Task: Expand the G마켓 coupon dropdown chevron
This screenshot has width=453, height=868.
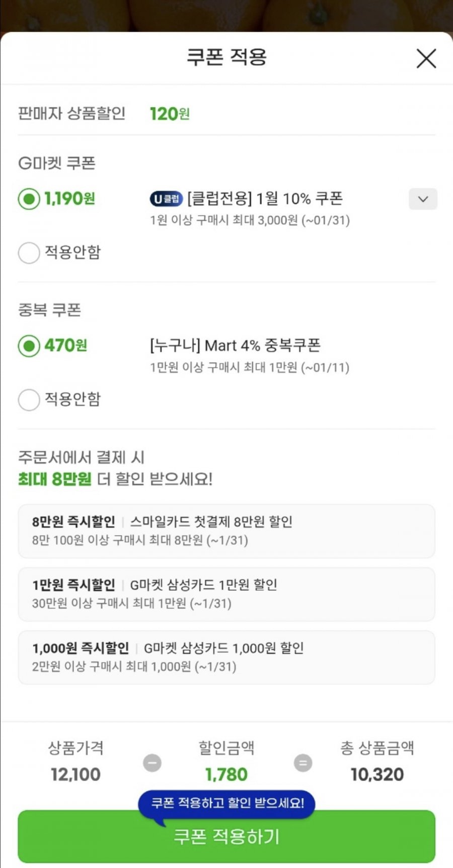Action: click(x=423, y=199)
